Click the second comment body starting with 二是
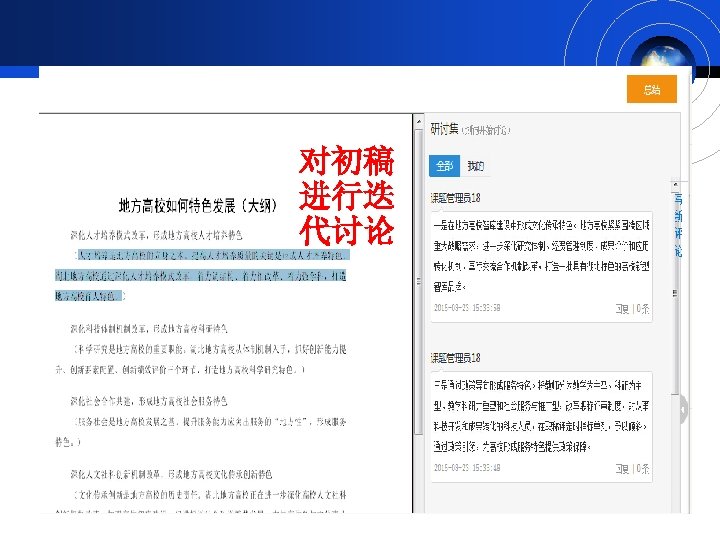 (x=541, y=416)
